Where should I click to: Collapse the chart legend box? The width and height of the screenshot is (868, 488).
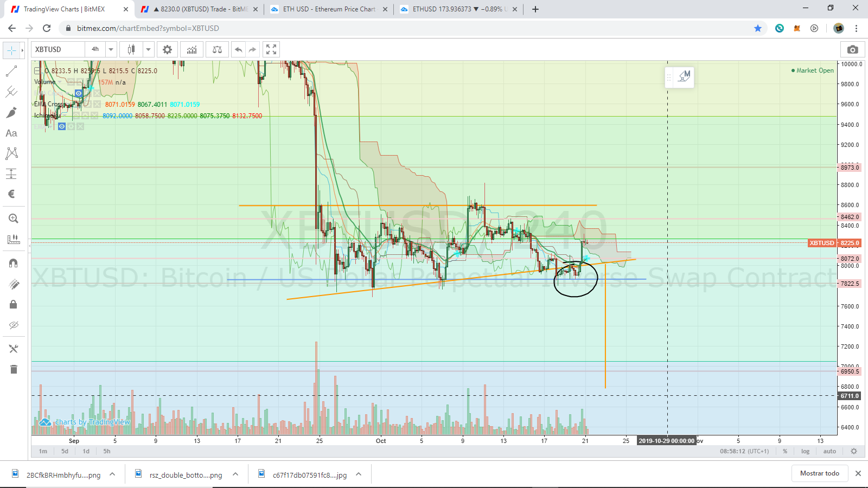point(37,70)
